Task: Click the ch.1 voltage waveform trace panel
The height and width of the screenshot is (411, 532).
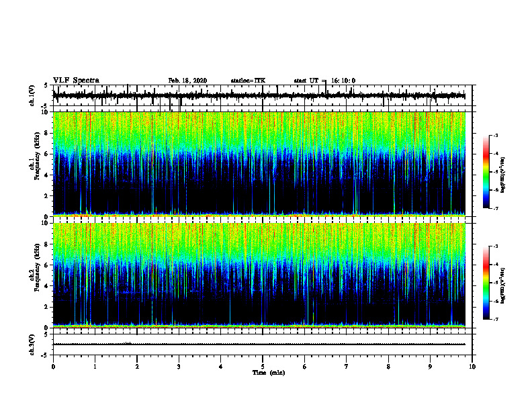Action: pyautogui.click(x=263, y=95)
